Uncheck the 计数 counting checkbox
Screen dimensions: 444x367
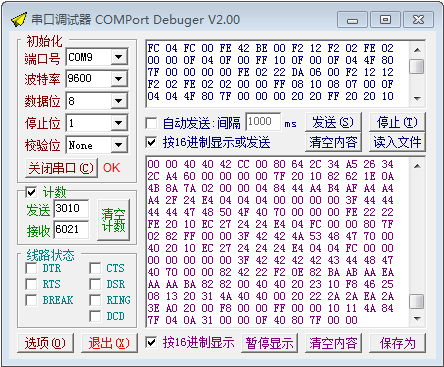tap(31, 192)
